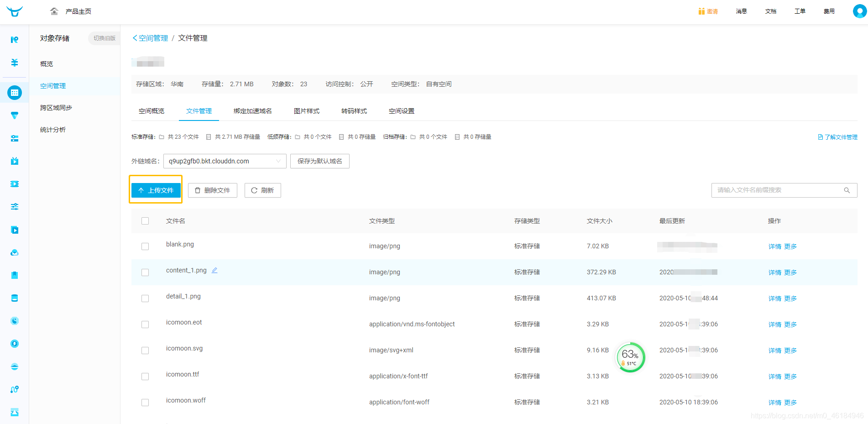Viewport: 868px width, 424px height.
Task: Check the content_1.png row checkbox
Action: click(145, 272)
